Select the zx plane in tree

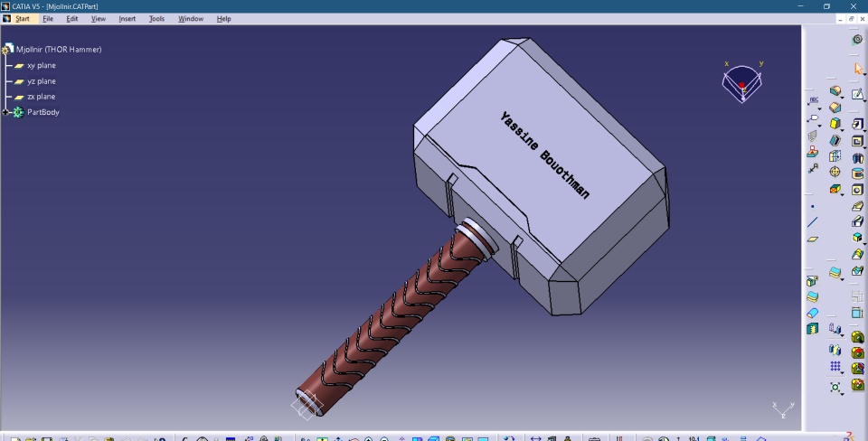[42, 97]
